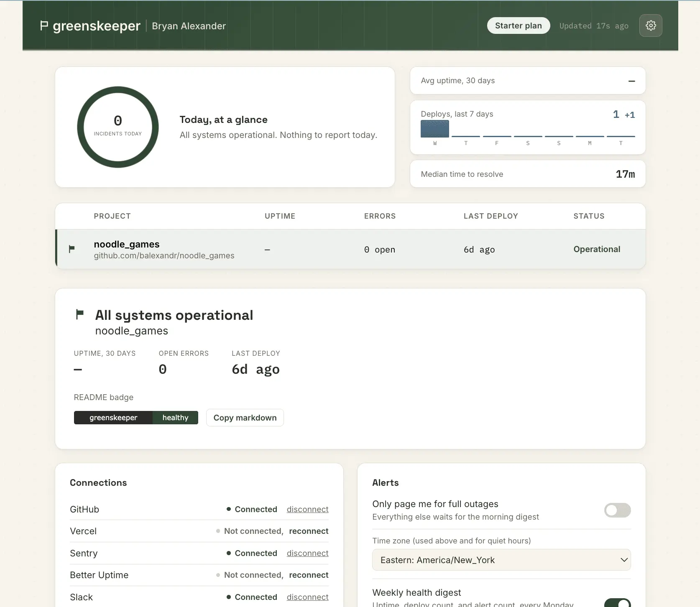700x607 pixels.
Task: Click the STATUS column header
Action: (589, 216)
